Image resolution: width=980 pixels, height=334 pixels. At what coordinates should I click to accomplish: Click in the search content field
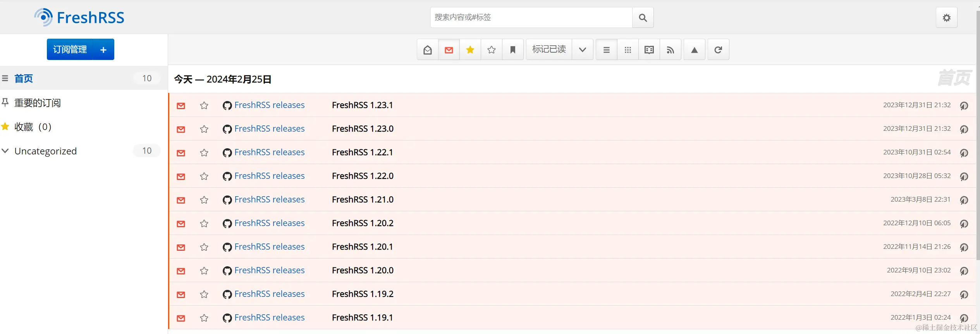(x=531, y=17)
